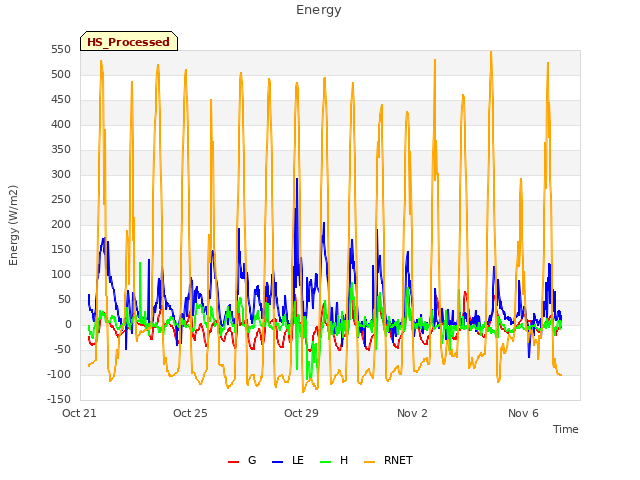Click the 'Oct 29' date tick label
640x480 pixels.
(x=301, y=413)
